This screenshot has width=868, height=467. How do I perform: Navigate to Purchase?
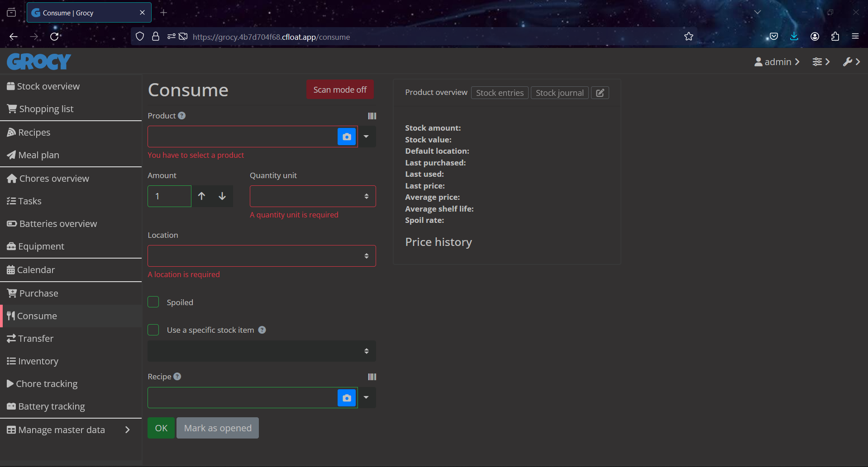point(71,293)
